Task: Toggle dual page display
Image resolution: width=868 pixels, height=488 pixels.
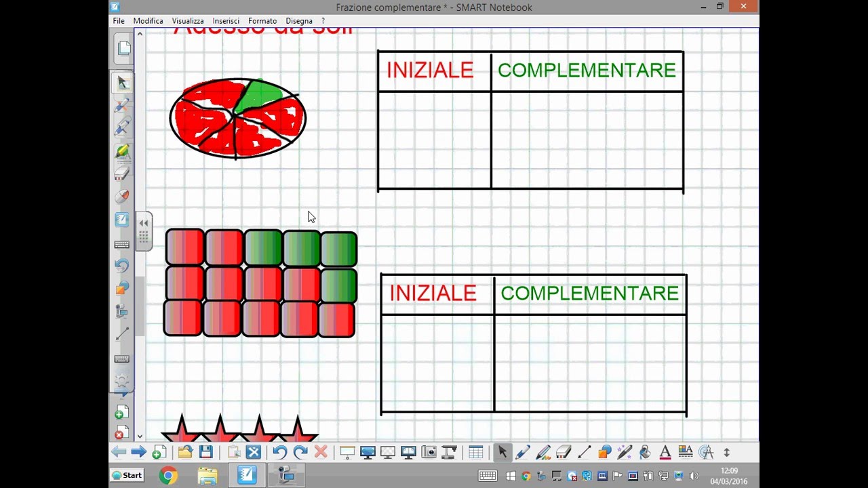Action: 408,452
